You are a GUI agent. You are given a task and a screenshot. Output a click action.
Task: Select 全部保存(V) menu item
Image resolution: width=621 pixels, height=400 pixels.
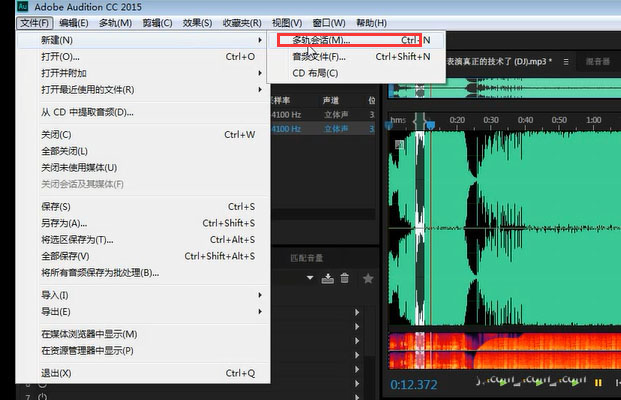(x=143, y=256)
